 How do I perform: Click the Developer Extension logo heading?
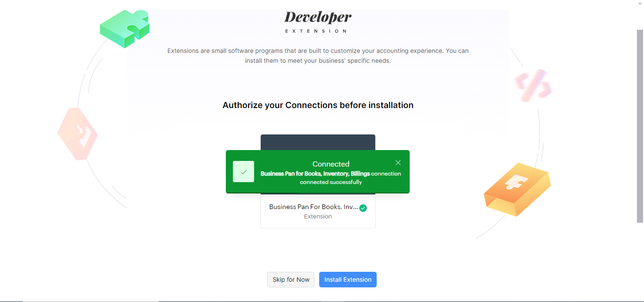(318, 22)
